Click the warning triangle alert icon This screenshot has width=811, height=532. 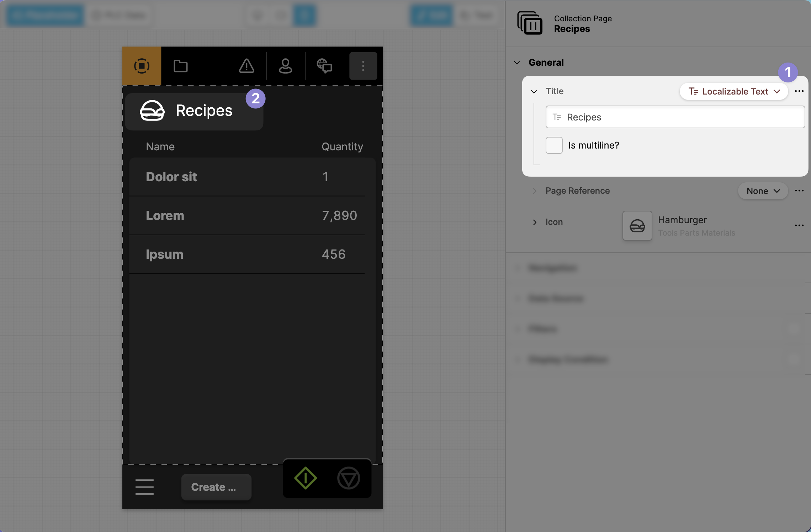[x=246, y=66]
